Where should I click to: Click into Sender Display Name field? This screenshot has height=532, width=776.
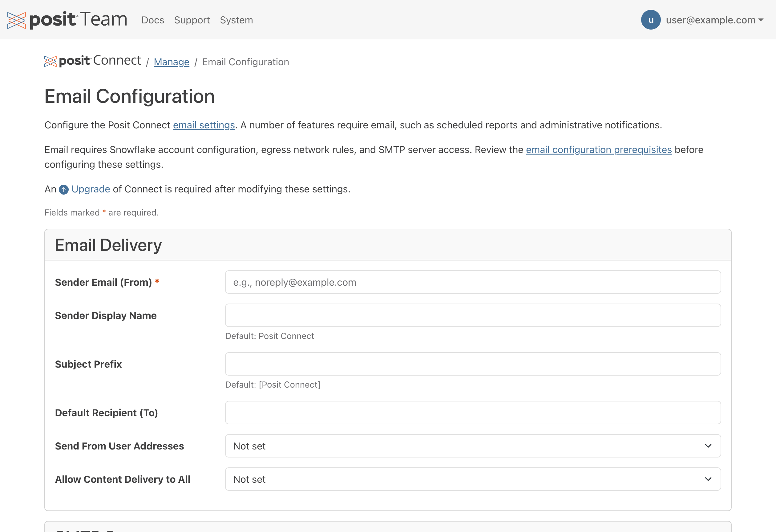tap(472, 315)
